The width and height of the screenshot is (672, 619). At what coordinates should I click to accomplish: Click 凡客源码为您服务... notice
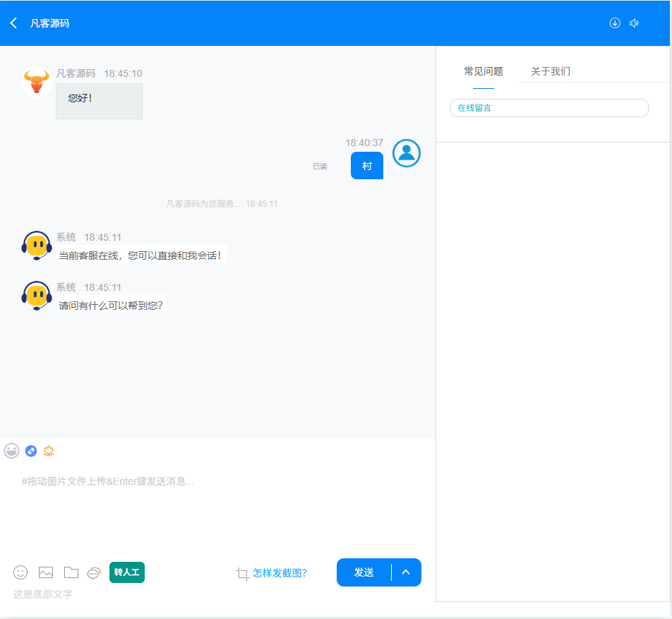pyautogui.click(x=222, y=203)
